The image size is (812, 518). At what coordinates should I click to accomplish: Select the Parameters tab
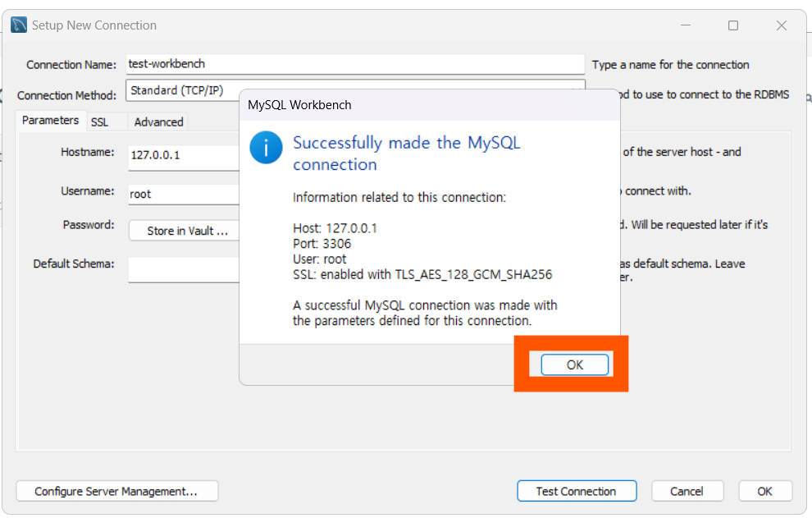pyautogui.click(x=50, y=121)
